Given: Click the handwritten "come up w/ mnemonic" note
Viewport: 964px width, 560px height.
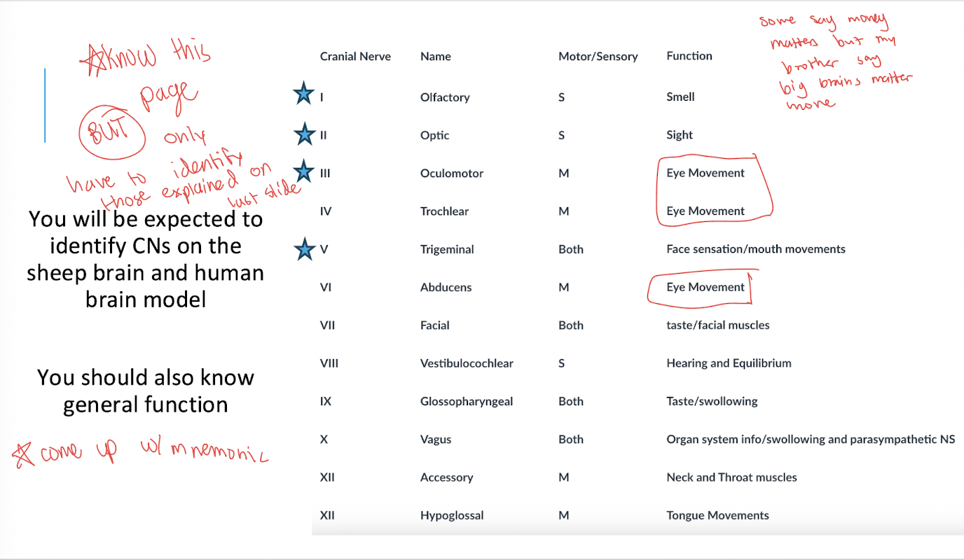Looking at the screenshot, I should [x=142, y=453].
